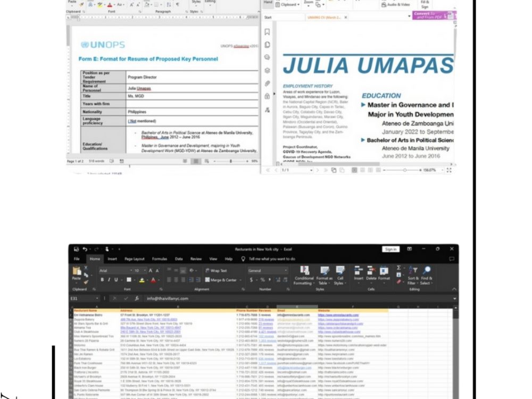
Task: Select the Print Layout view icon in Word
Action: [196, 161]
